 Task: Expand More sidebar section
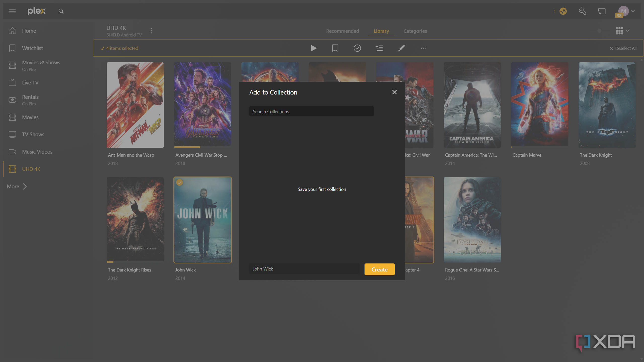point(17,186)
